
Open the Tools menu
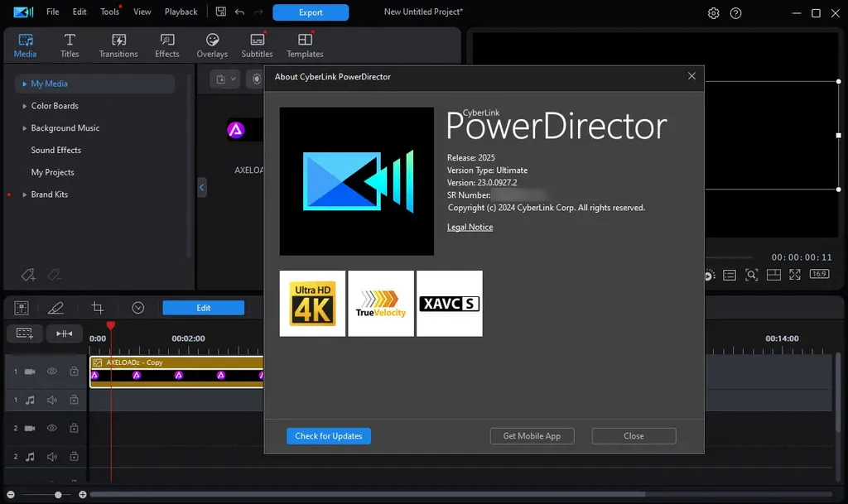[110, 12]
